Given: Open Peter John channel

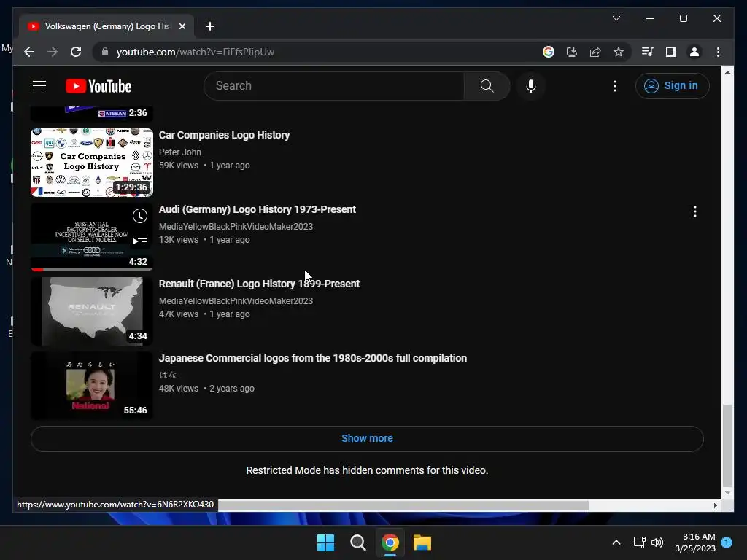Looking at the screenshot, I should click(x=179, y=152).
